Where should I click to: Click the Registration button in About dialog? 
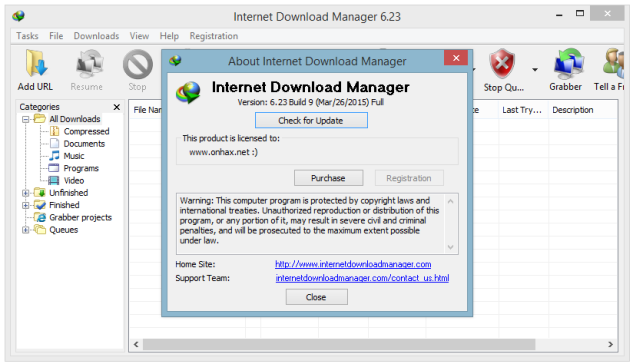point(409,178)
